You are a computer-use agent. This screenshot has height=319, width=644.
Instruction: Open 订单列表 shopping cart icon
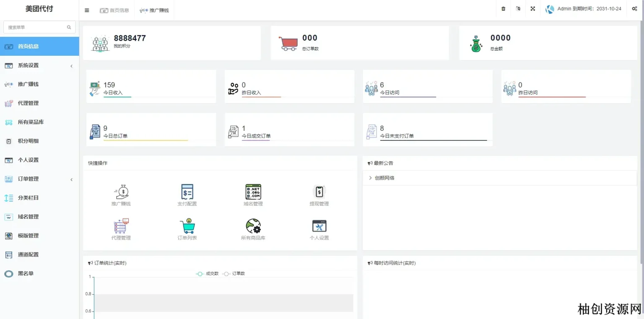(187, 226)
